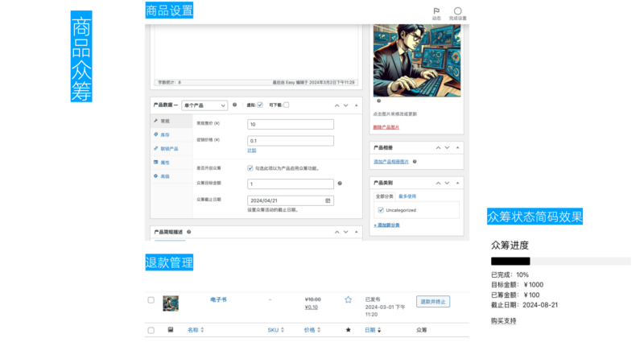Move 产品相册 panel down
The width and height of the screenshot is (644, 363).
click(x=448, y=148)
